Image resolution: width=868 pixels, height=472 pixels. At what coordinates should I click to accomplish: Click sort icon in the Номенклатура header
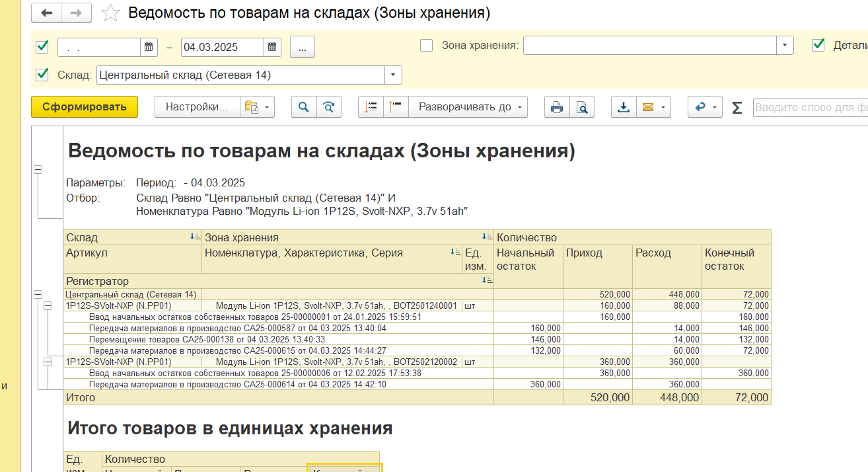click(x=456, y=252)
